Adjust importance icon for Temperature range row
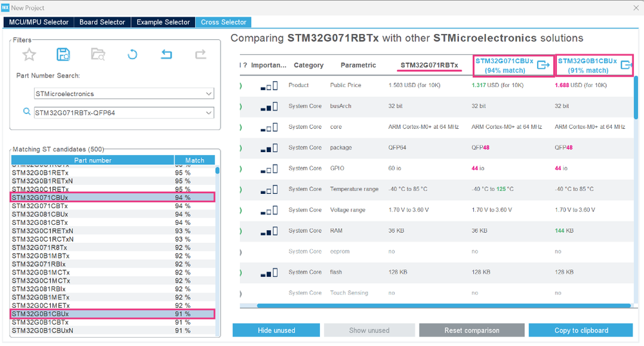644x346 pixels. pos(269,189)
